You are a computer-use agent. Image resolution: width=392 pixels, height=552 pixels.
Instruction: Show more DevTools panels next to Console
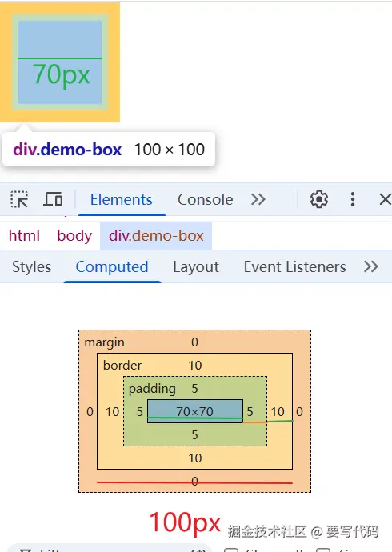258,199
